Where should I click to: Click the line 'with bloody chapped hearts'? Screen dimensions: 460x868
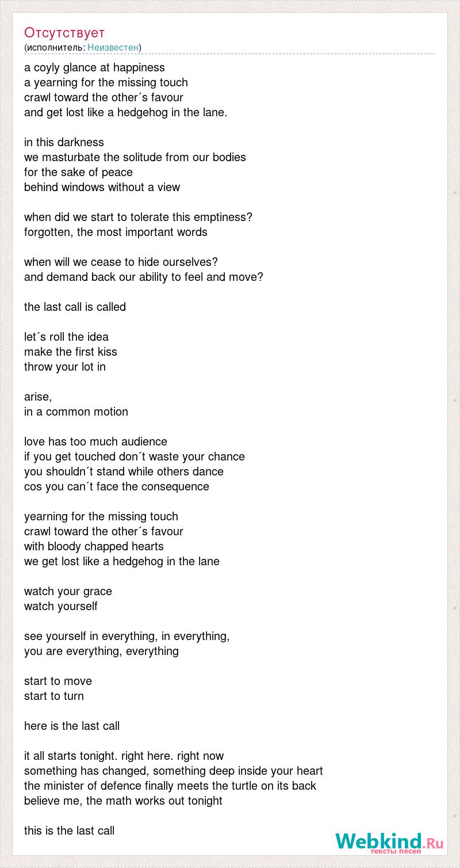pos(94,546)
